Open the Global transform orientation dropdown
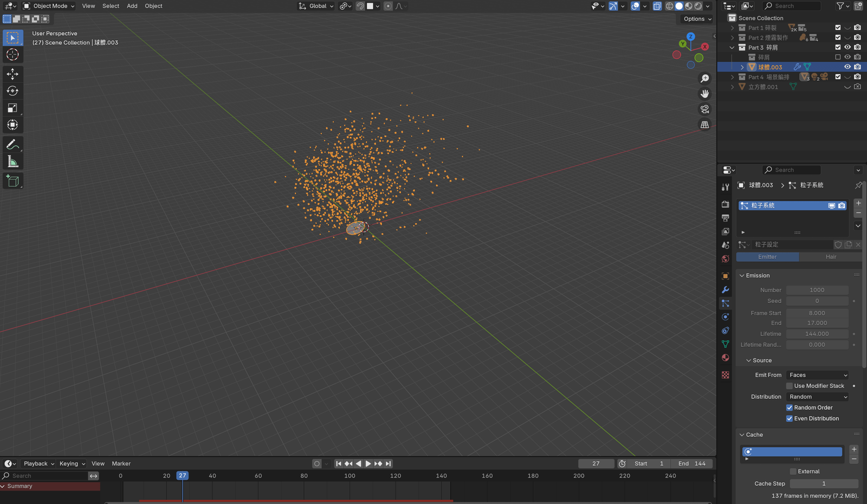 point(317,6)
